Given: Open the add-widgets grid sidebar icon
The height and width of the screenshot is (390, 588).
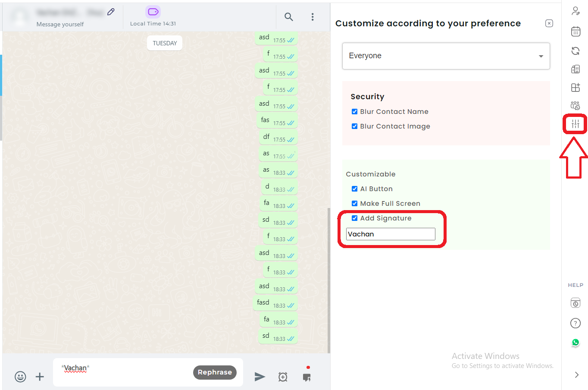Looking at the screenshot, I should [575, 88].
